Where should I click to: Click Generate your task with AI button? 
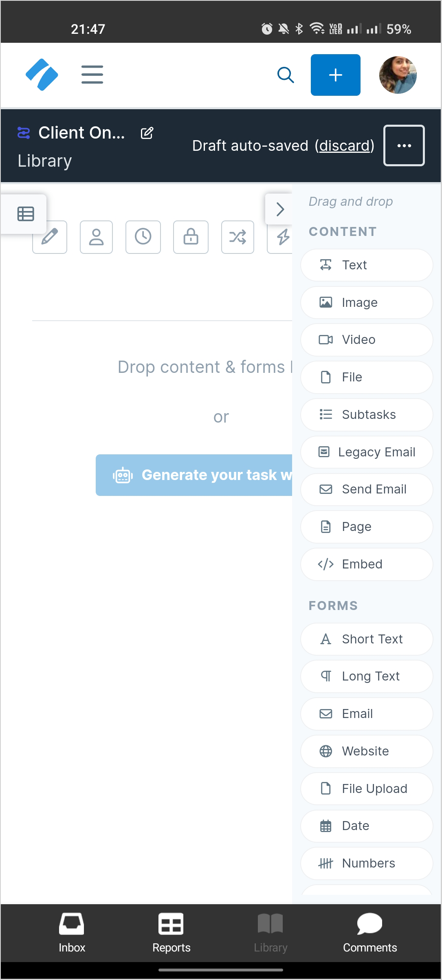click(194, 475)
